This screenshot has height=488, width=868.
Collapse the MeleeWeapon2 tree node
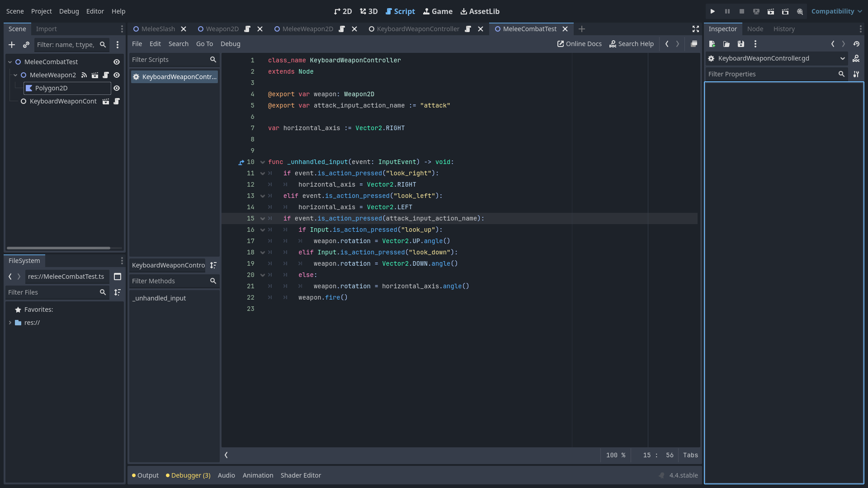tap(15, 75)
